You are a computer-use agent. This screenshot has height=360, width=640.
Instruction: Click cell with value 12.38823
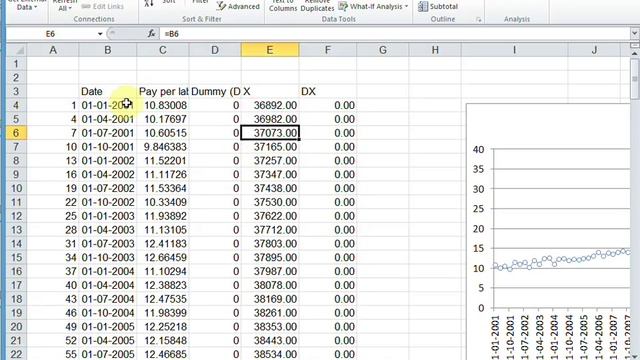pos(162,285)
